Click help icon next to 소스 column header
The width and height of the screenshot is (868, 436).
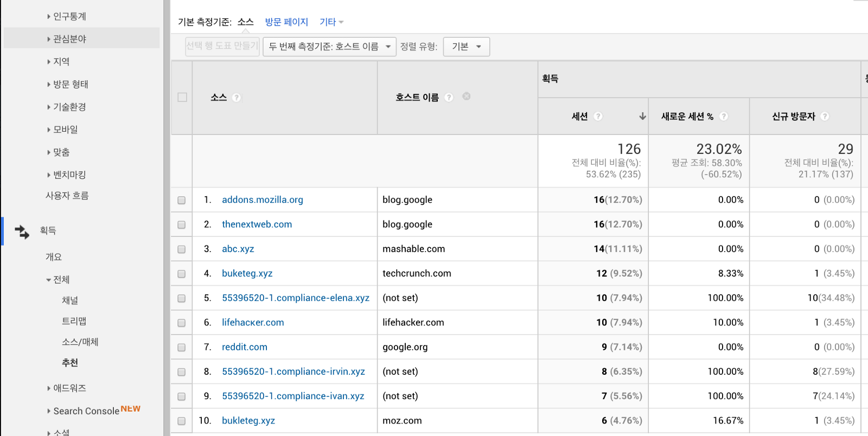pyautogui.click(x=236, y=98)
